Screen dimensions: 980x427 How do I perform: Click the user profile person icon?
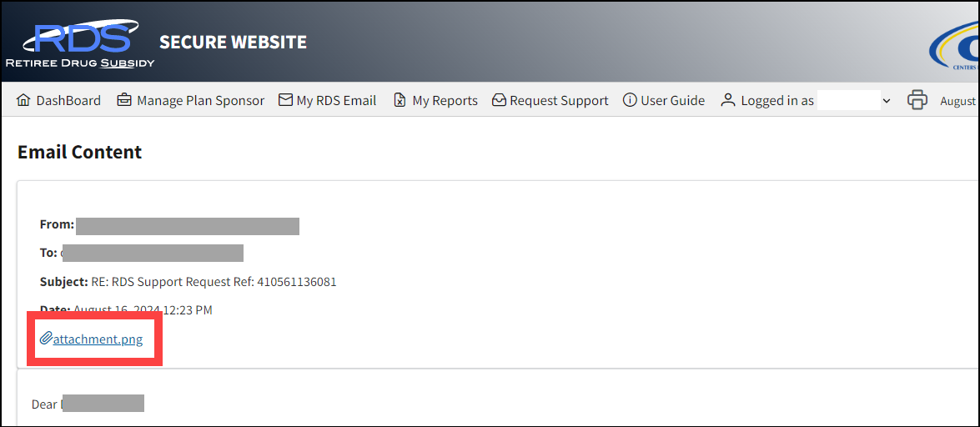[x=728, y=100]
